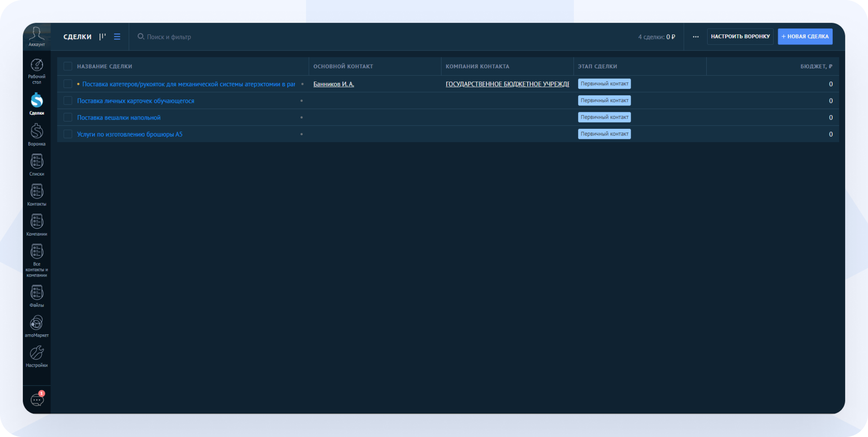
Task: Open amoМаркет from the sidebar
Action: [x=37, y=323]
